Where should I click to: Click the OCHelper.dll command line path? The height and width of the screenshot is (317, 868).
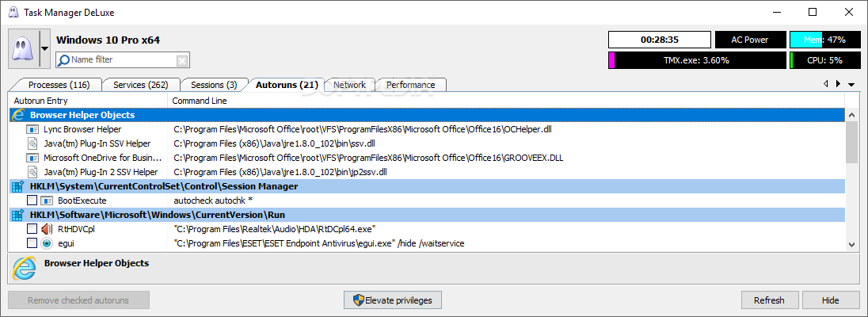pyautogui.click(x=363, y=130)
